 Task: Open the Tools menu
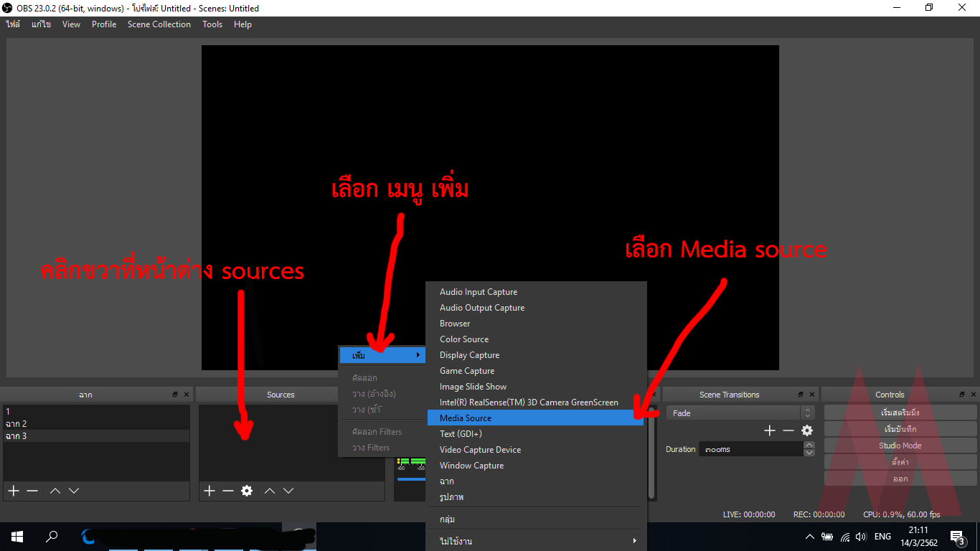tap(212, 24)
